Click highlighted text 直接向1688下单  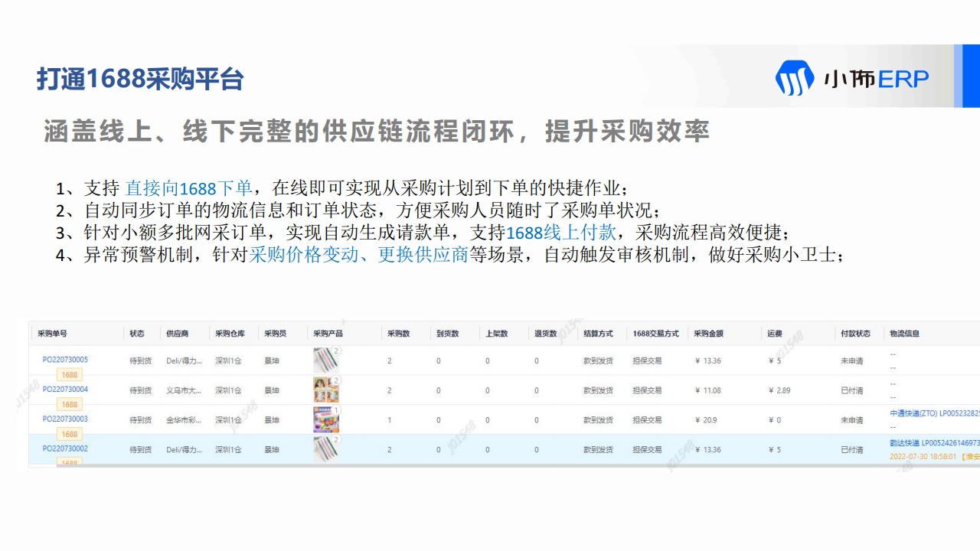[x=188, y=188]
